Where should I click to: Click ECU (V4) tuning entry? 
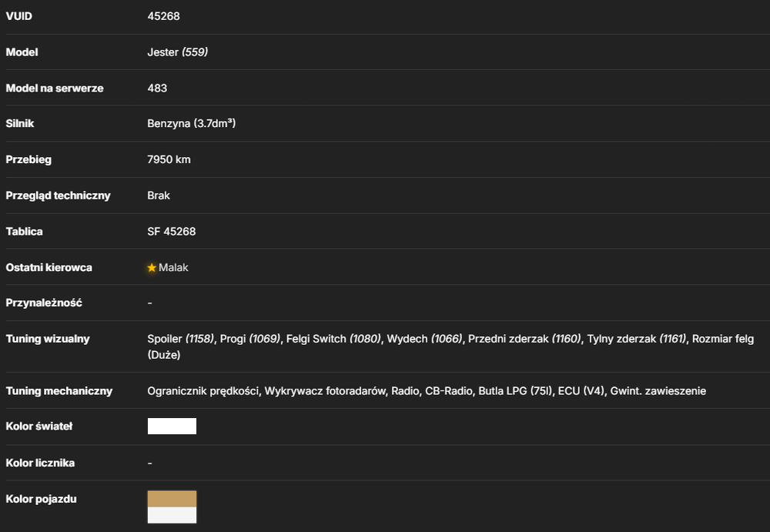581,391
